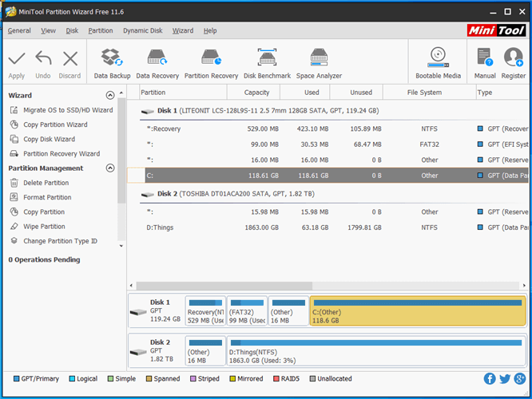Click the Copy Disk Wizard link

50,140
